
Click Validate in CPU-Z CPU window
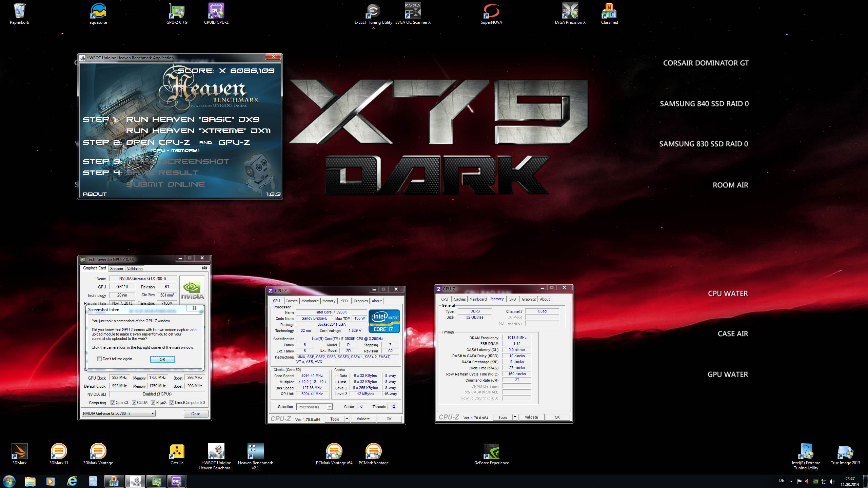363,419
